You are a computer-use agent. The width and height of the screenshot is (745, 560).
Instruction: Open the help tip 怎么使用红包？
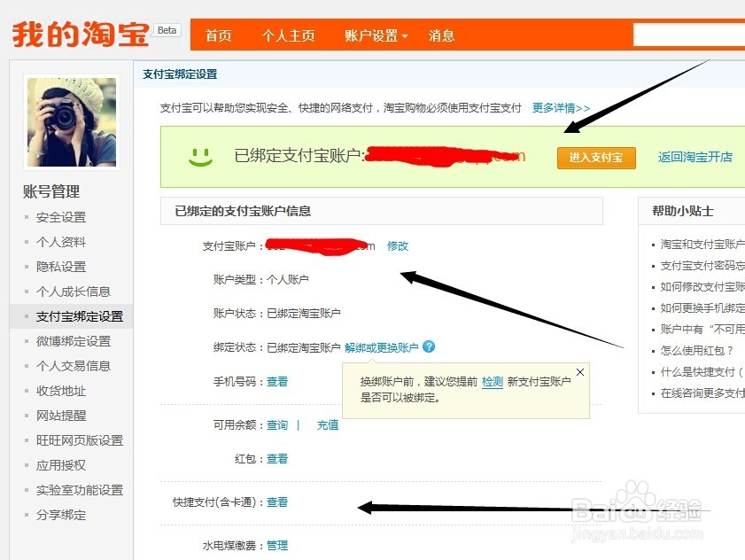pos(696,350)
